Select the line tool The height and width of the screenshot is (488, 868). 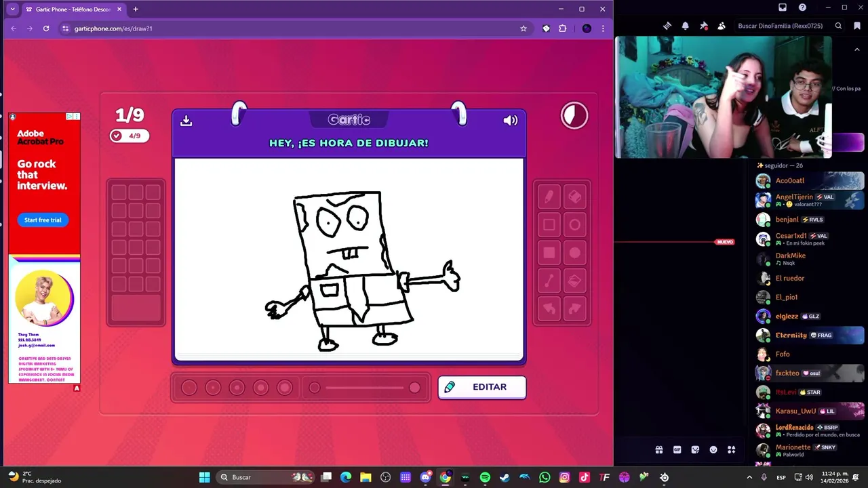click(x=549, y=281)
